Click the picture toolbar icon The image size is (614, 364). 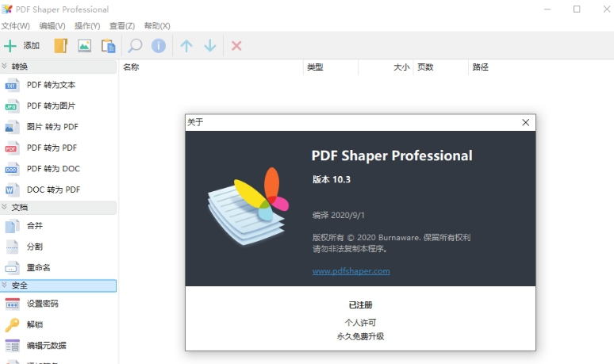[x=84, y=46]
